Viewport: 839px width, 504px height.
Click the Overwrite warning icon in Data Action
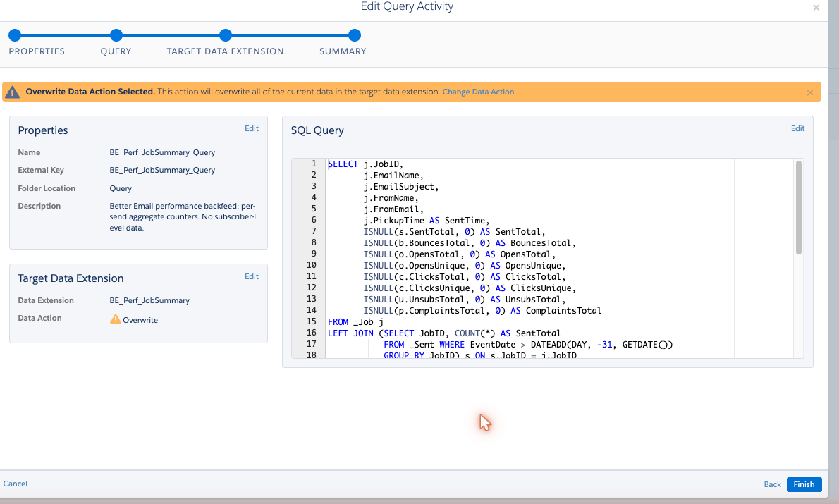coord(115,319)
